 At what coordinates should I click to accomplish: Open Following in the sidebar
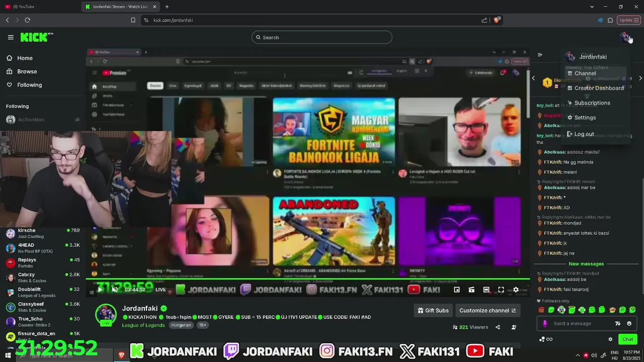click(x=24, y=85)
